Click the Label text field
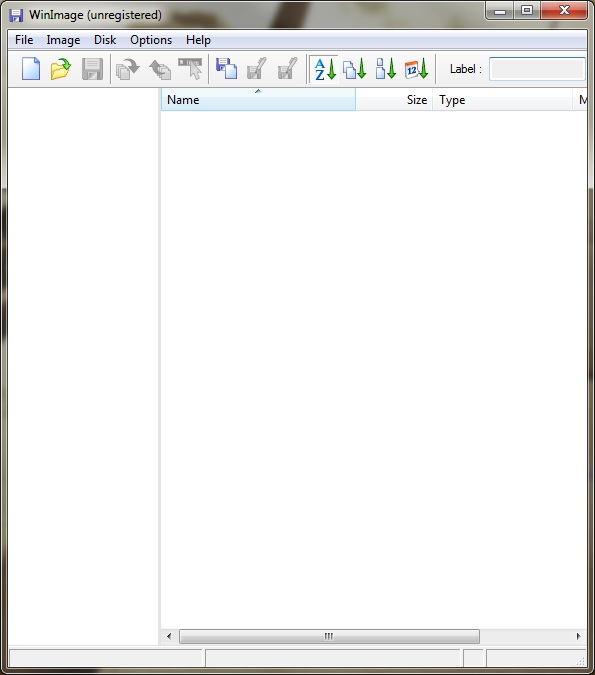Image resolution: width=595 pixels, height=675 pixels. [x=537, y=69]
